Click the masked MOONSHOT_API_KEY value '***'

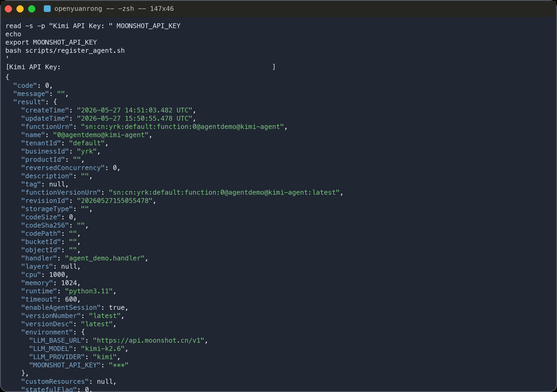tap(119, 365)
